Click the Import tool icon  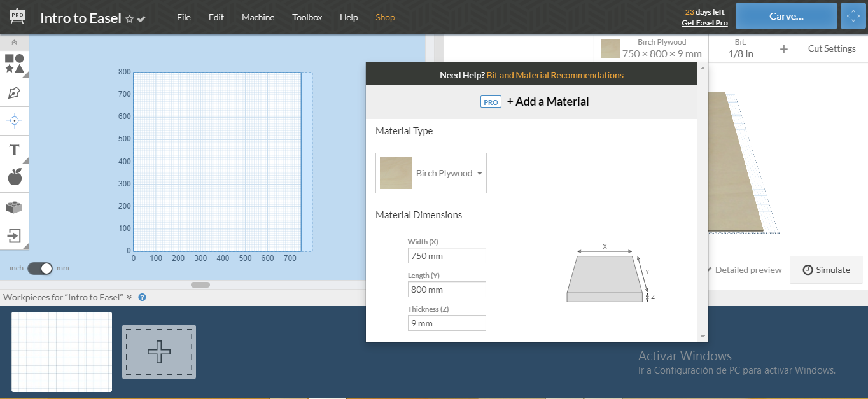coord(15,236)
